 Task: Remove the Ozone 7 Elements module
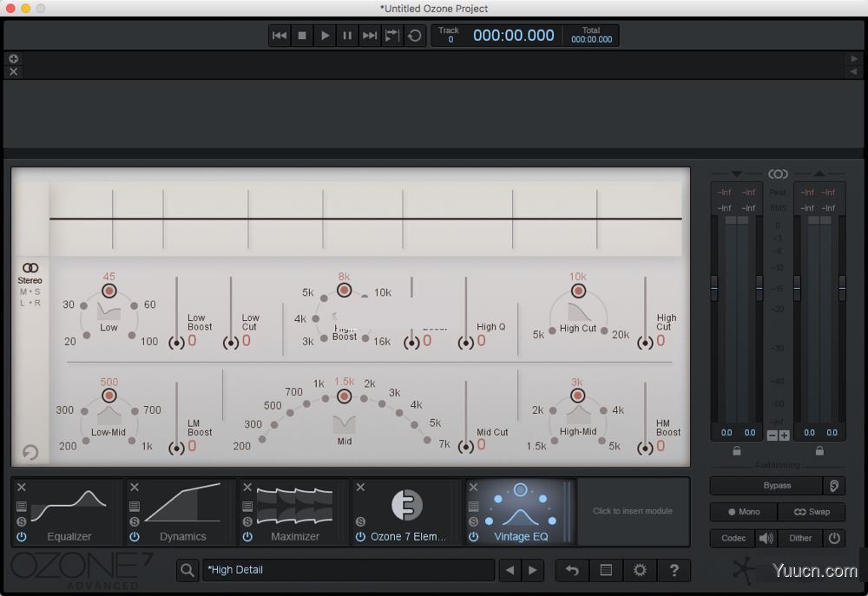tap(360, 487)
